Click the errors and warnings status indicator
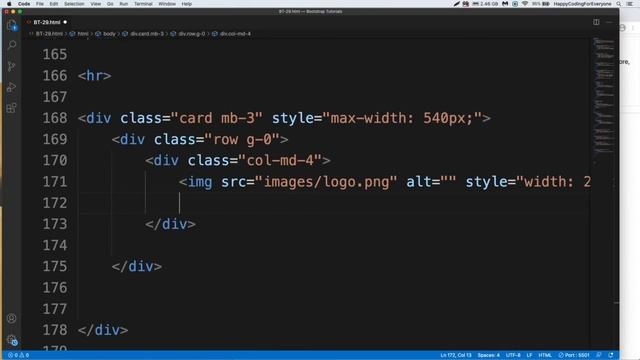The height and width of the screenshot is (360, 640). [x=18, y=355]
